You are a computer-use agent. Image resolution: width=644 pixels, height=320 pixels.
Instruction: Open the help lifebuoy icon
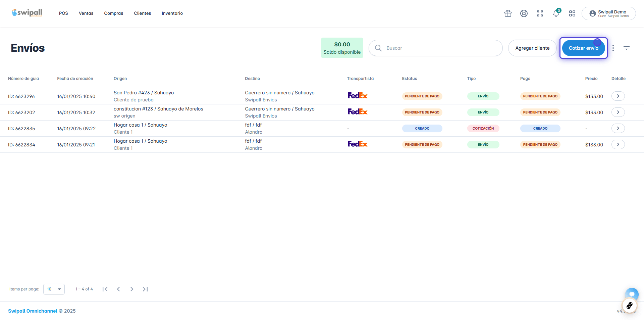pos(524,13)
